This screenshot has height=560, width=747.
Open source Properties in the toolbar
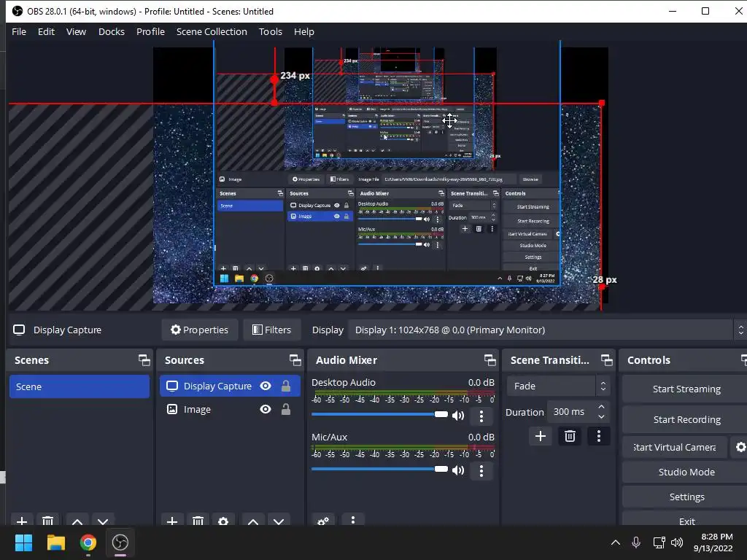[200, 330]
